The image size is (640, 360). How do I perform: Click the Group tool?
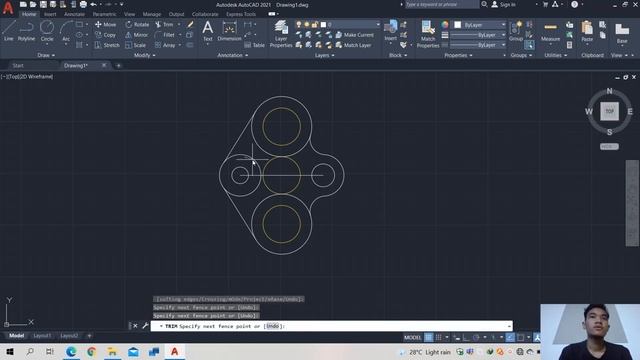(516, 31)
